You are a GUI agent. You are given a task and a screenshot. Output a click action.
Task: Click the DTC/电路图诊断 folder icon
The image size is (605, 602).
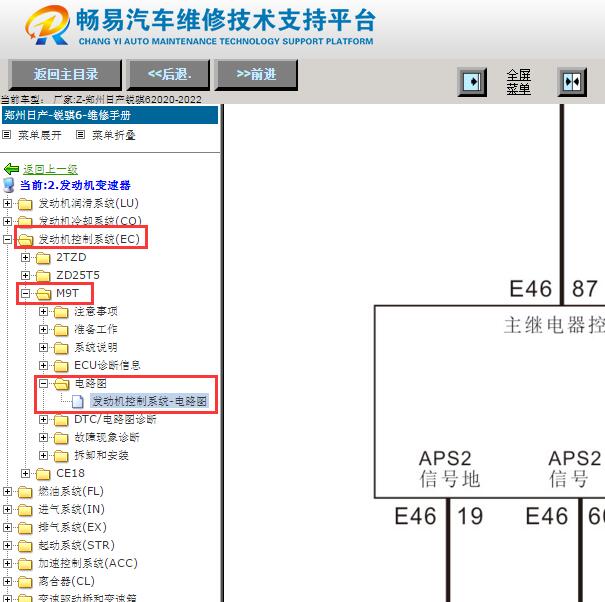point(61,420)
